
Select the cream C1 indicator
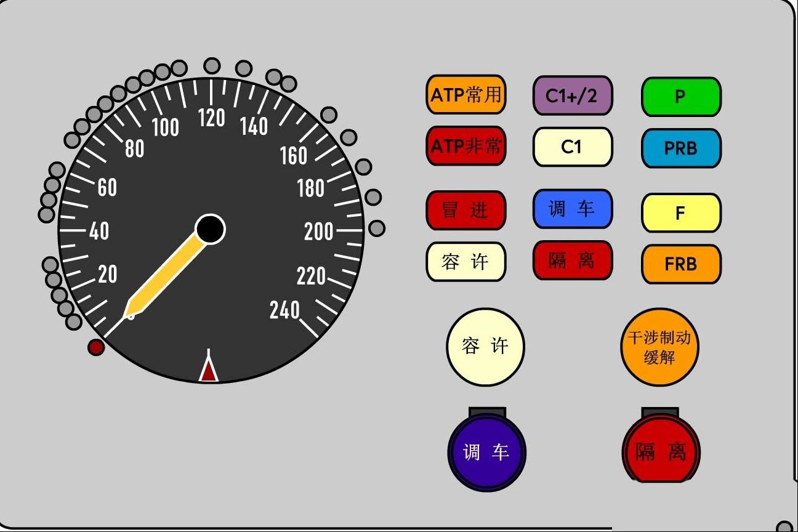click(x=573, y=147)
